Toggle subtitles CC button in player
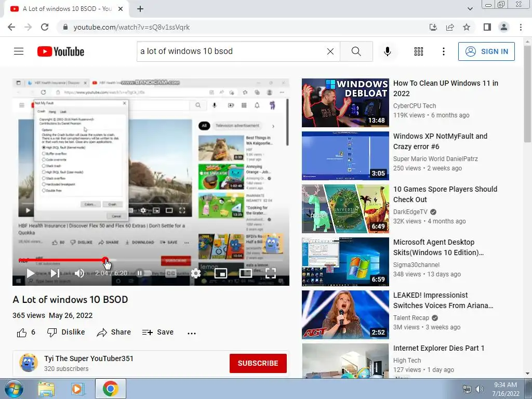Screen dimensions: 532x399 [170, 273]
